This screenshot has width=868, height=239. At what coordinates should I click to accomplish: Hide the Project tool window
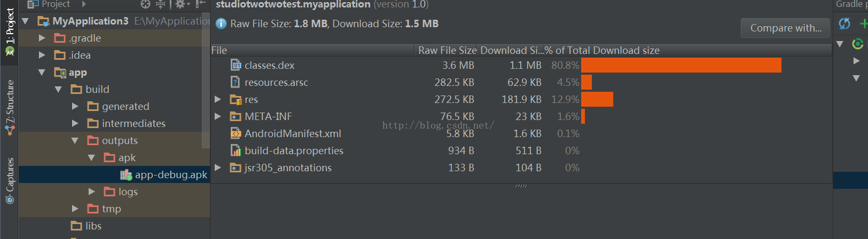200,4
